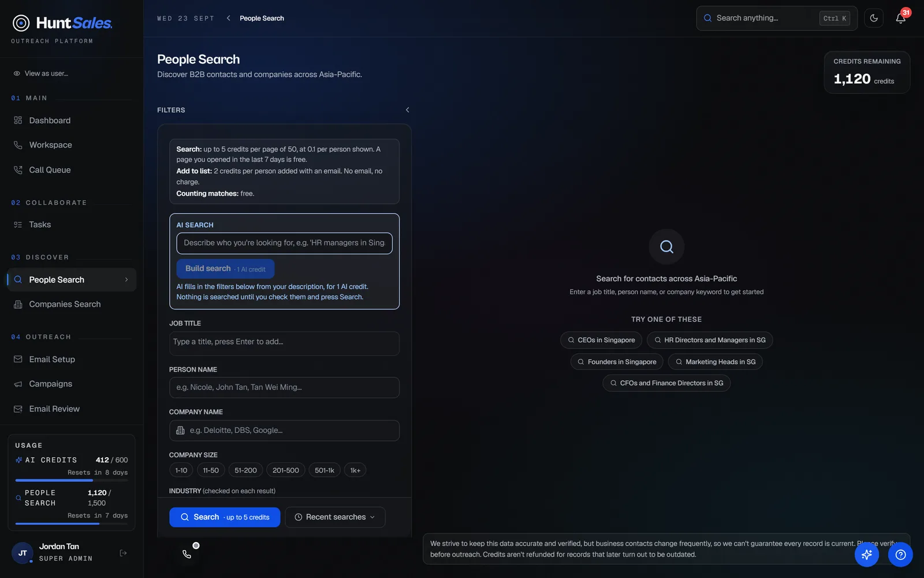Click the AI Credits usage progress bar
The image size is (924, 578).
(x=72, y=480)
